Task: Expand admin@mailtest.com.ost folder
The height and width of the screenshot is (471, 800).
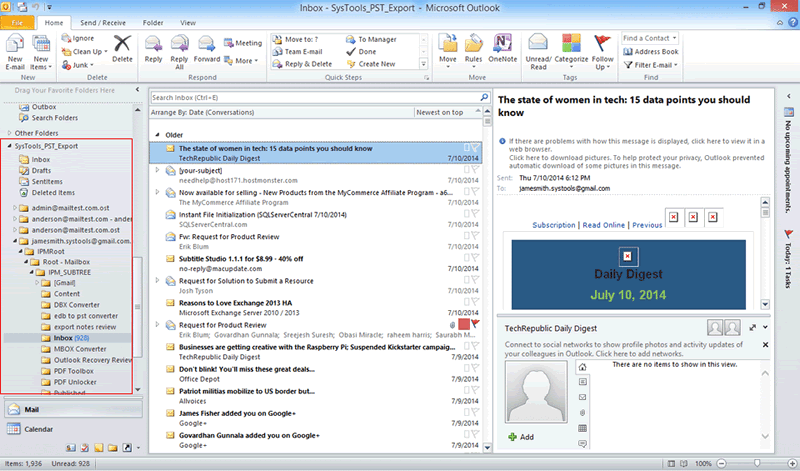Action: click(x=15, y=208)
